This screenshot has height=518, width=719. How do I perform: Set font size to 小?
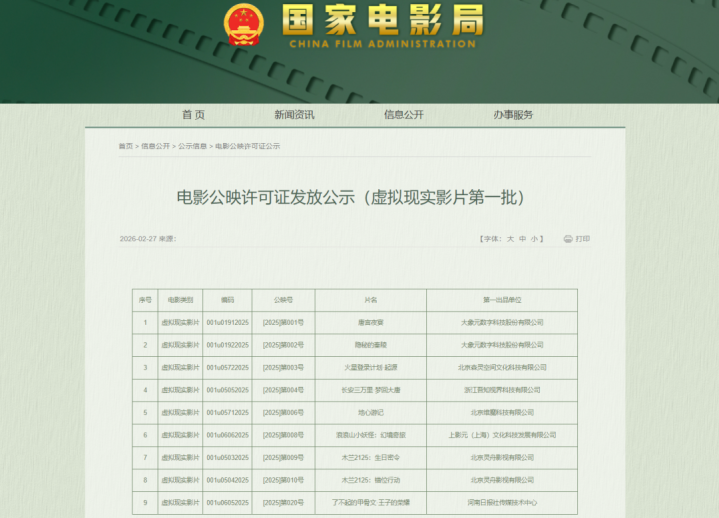tap(534, 239)
